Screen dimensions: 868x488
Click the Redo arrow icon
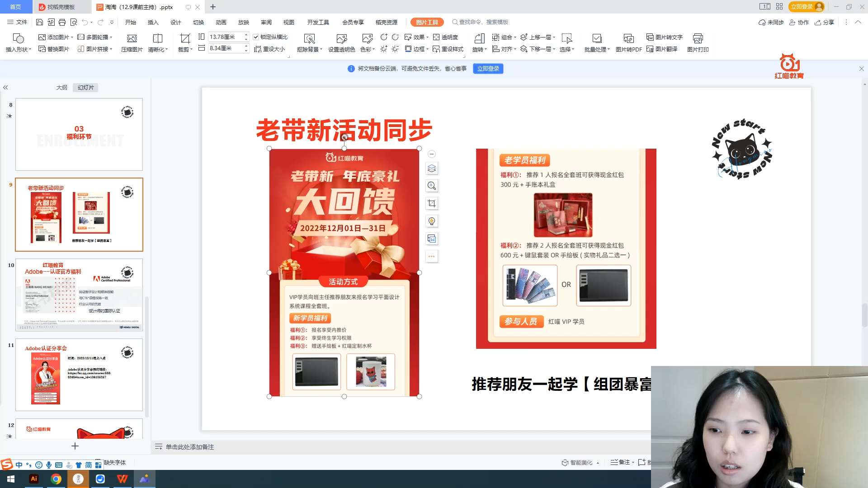[x=100, y=22]
